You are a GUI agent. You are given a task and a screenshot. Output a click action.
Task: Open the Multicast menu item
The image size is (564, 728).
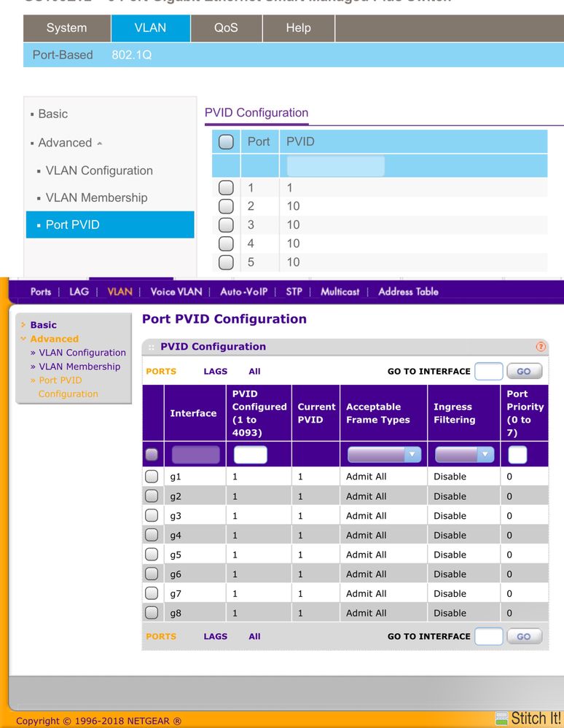pyautogui.click(x=340, y=291)
